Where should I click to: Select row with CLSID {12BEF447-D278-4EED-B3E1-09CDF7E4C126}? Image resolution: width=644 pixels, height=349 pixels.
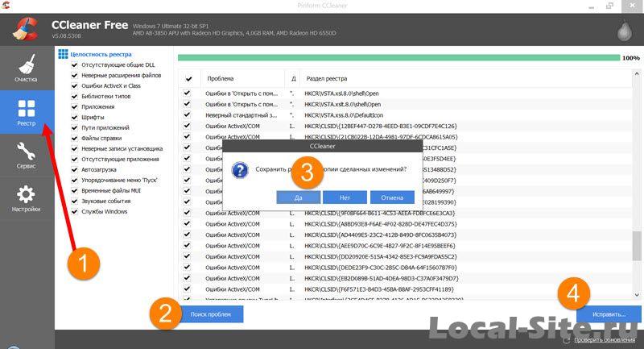point(406,127)
